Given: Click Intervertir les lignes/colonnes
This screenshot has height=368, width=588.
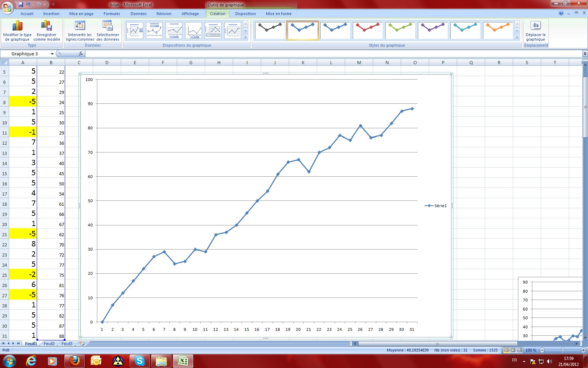Looking at the screenshot, I should (79, 32).
